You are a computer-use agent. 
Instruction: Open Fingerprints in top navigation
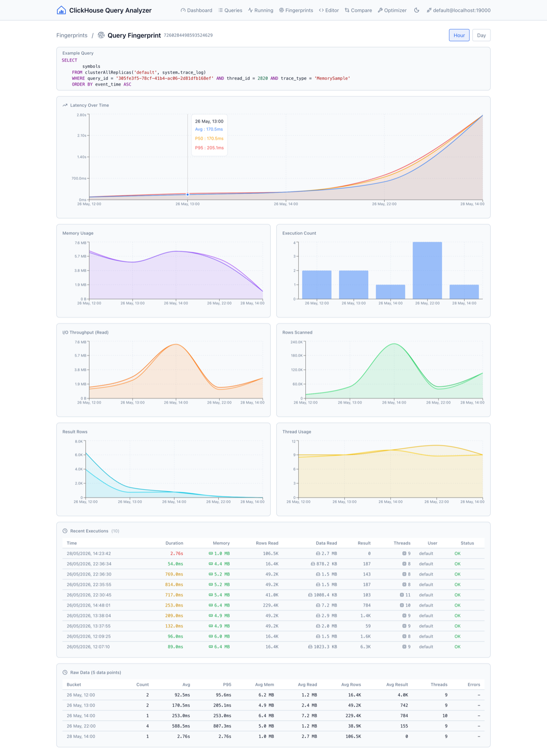(x=296, y=10)
